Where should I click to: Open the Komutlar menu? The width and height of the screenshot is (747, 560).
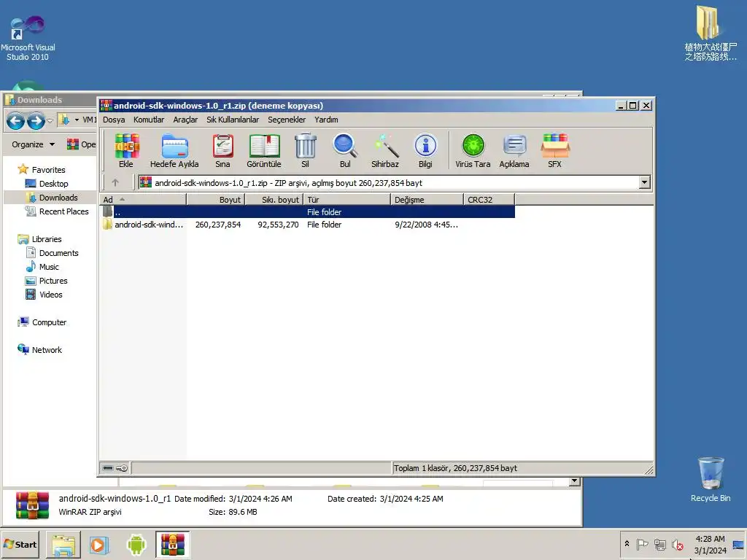click(x=149, y=120)
